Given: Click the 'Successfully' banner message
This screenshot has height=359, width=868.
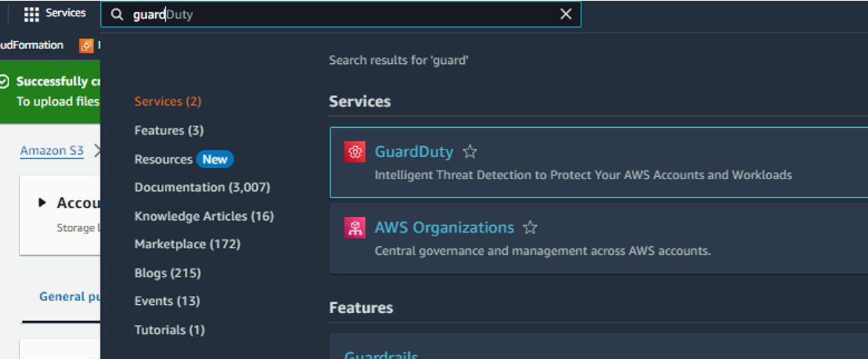Looking at the screenshot, I should click(x=58, y=82).
